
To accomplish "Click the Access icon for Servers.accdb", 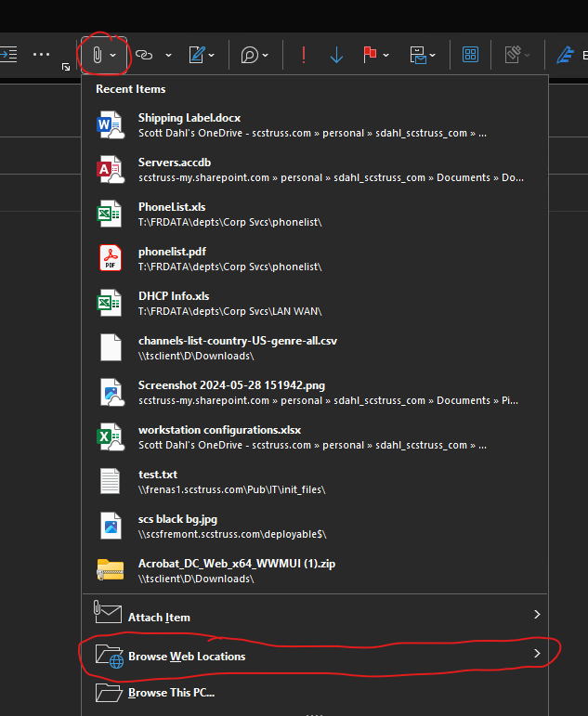I will tap(111, 169).
